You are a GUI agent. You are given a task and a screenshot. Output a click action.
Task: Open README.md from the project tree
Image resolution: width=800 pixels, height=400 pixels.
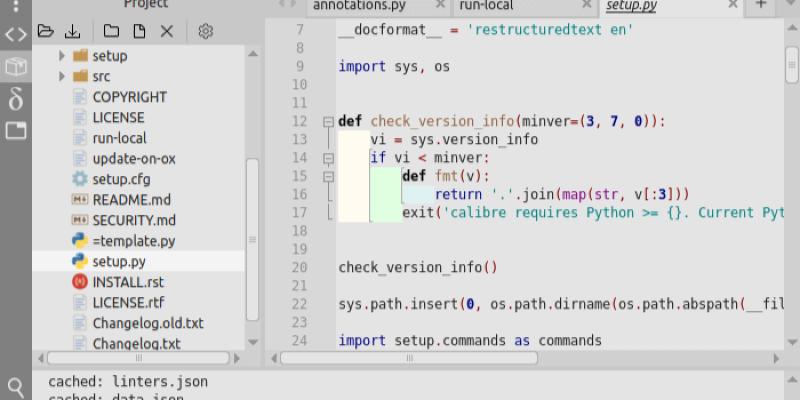tap(131, 199)
